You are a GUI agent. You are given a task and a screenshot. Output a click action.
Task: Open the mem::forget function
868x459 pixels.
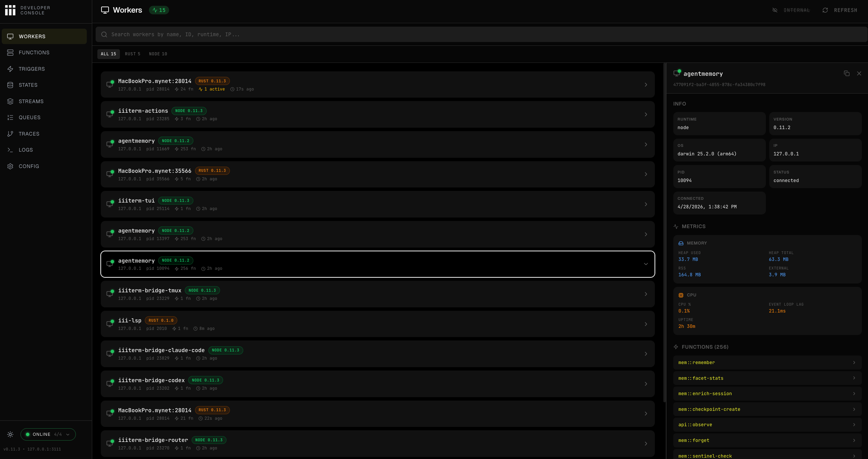tap(767, 441)
